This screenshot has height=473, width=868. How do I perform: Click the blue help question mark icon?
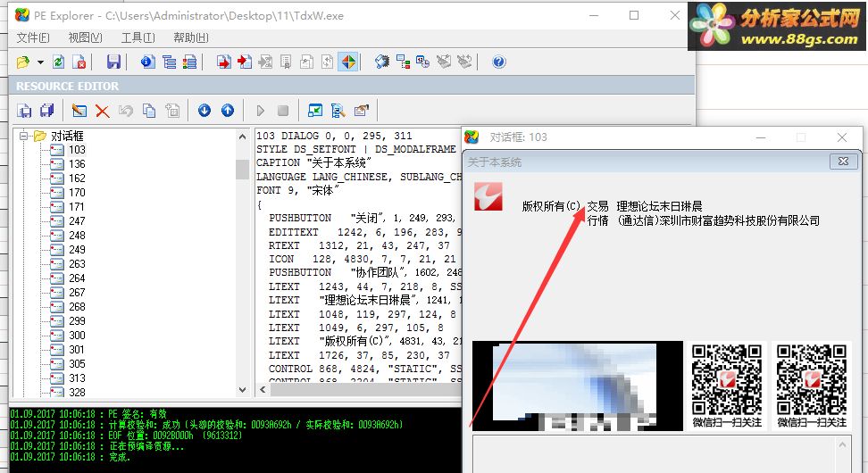499,62
